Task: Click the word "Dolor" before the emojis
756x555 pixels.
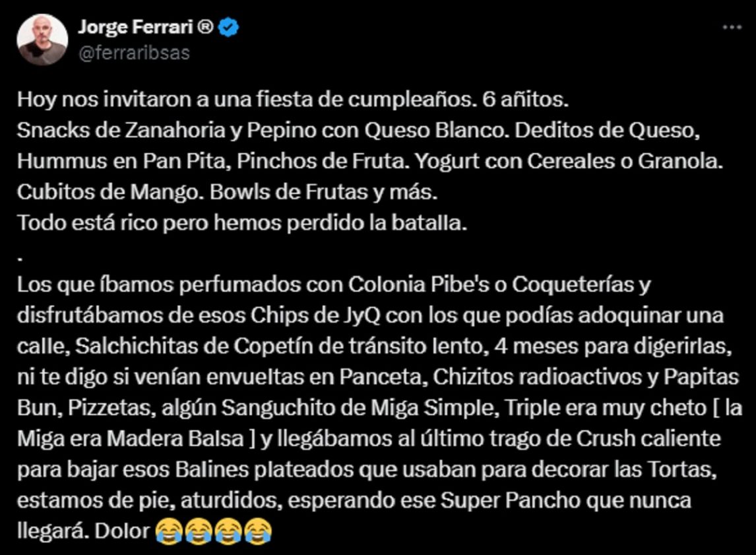Action: pyautogui.click(x=122, y=531)
